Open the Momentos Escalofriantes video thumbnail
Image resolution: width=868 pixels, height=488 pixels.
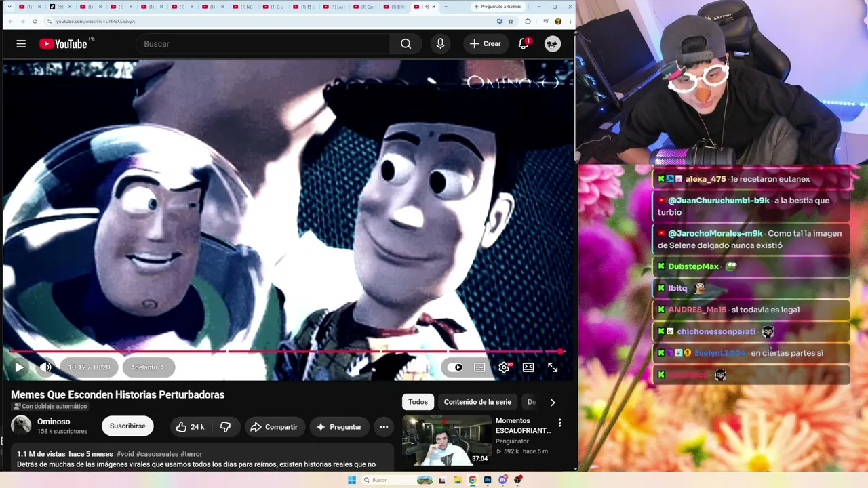click(447, 441)
